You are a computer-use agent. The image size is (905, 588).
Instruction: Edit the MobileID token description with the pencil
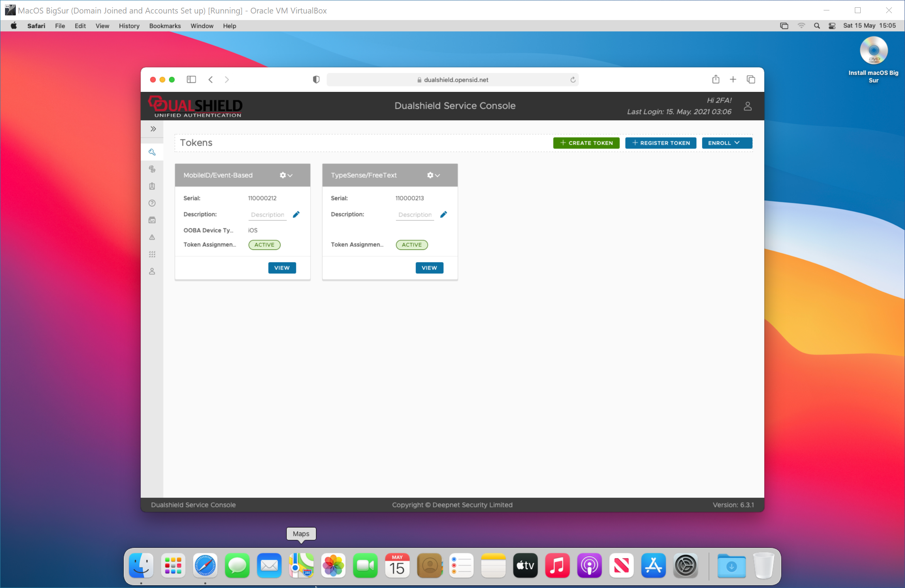tap(296, 214)
